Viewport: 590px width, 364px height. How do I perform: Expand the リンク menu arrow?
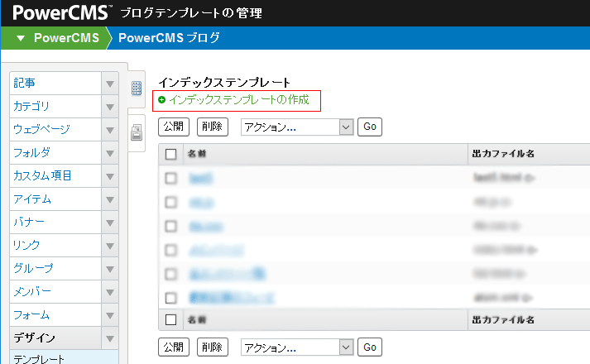point(110,246)
